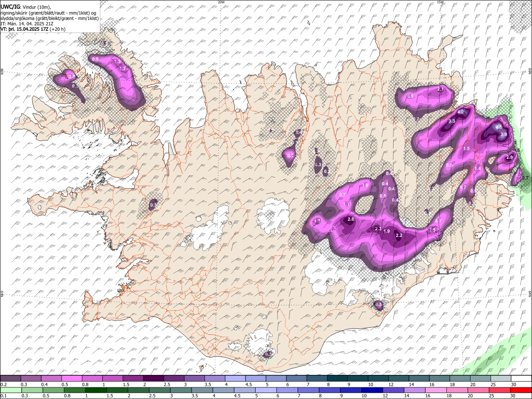Select the snow scale swatch between 5 and 6
532x399 pixels.
pos(276,379)
